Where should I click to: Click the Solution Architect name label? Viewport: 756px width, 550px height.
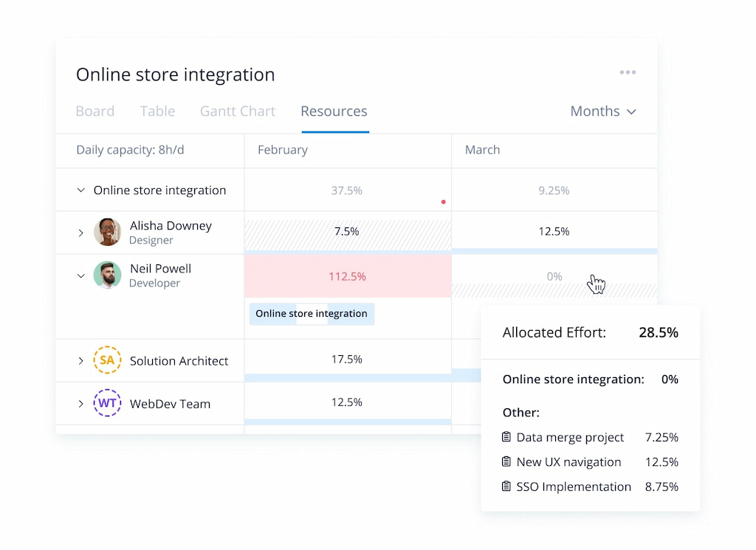click(179, 361)
